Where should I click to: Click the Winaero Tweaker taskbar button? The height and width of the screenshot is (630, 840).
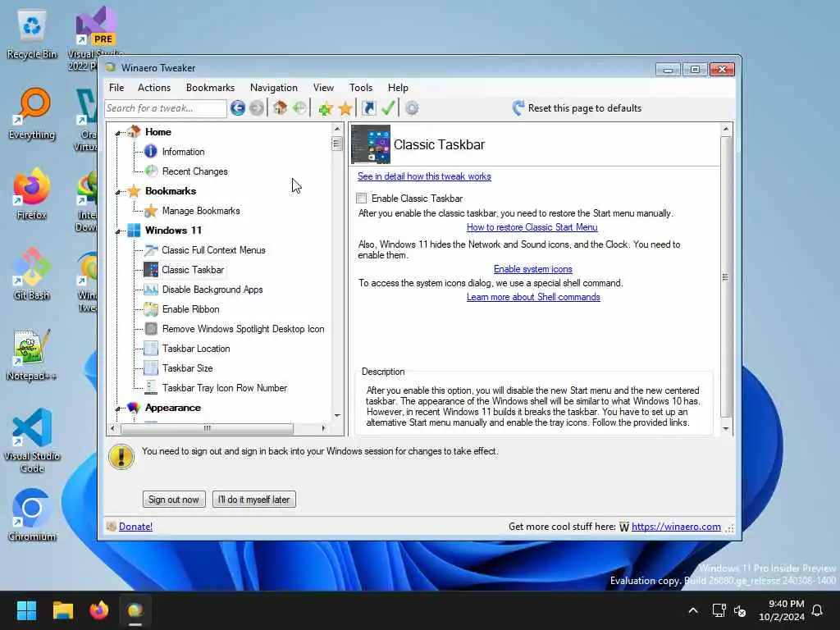(x=135, y=610)
